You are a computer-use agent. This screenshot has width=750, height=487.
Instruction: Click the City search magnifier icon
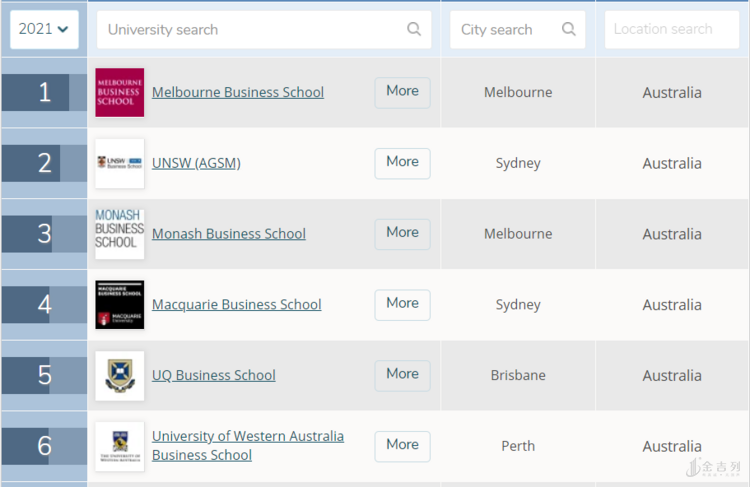point(569,30)
